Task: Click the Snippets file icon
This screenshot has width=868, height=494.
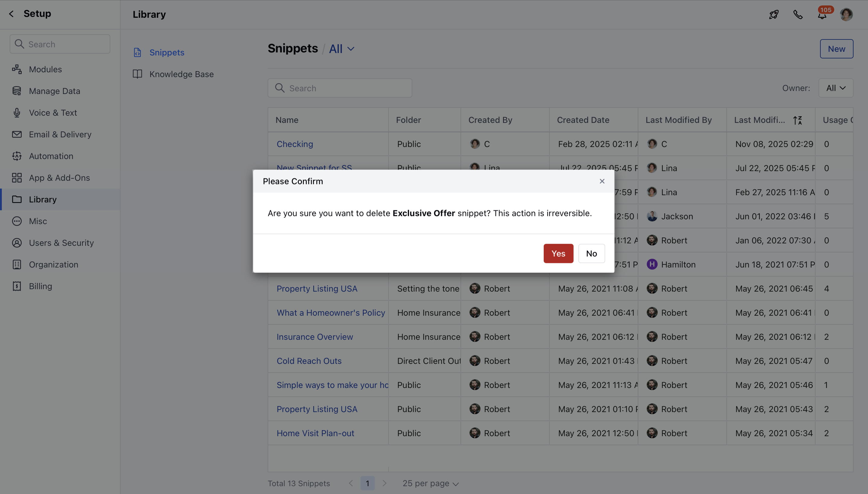Action: (x=137, y=53)
